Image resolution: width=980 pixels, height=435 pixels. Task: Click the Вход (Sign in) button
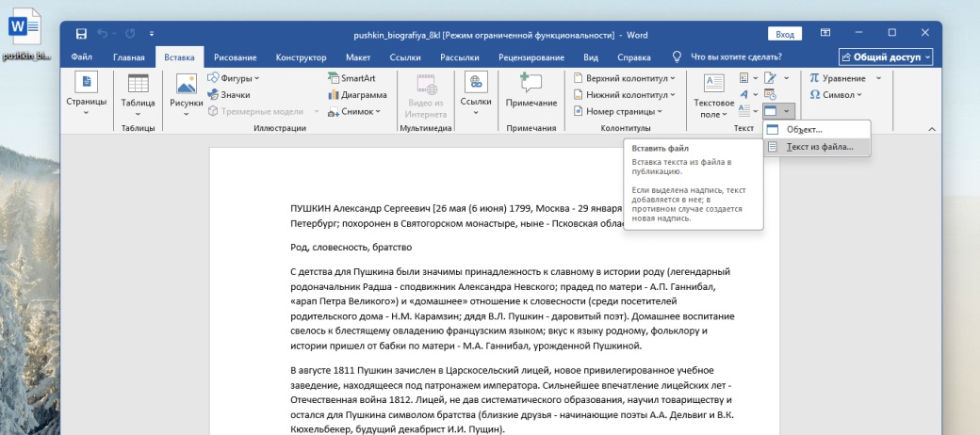(x=784, y=34)
